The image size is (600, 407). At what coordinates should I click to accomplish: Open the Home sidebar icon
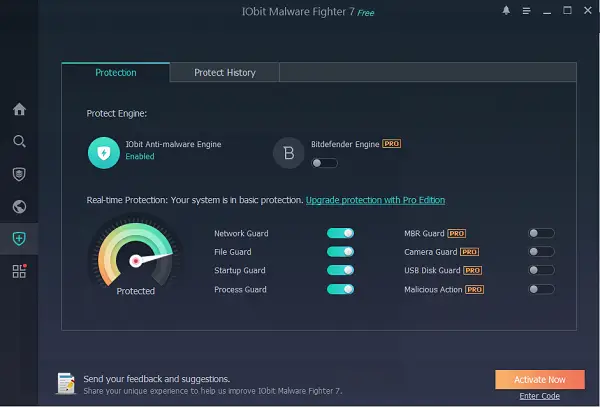tap(19, 109)
